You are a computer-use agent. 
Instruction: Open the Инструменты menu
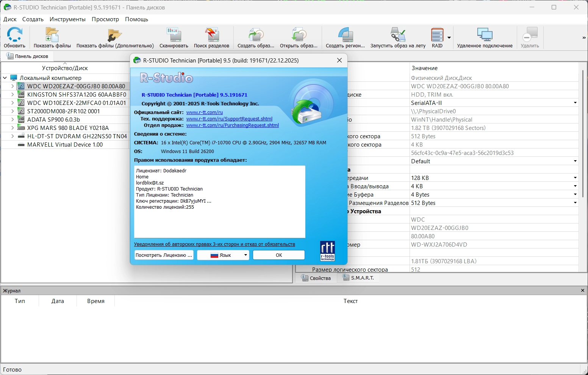(x=67, y=19)
